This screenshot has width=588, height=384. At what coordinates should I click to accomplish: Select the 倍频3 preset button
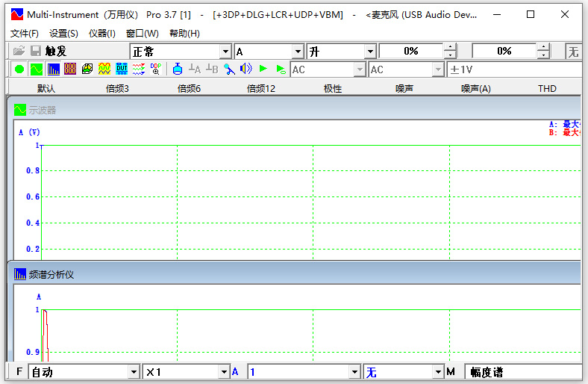[x=117, y=89]
